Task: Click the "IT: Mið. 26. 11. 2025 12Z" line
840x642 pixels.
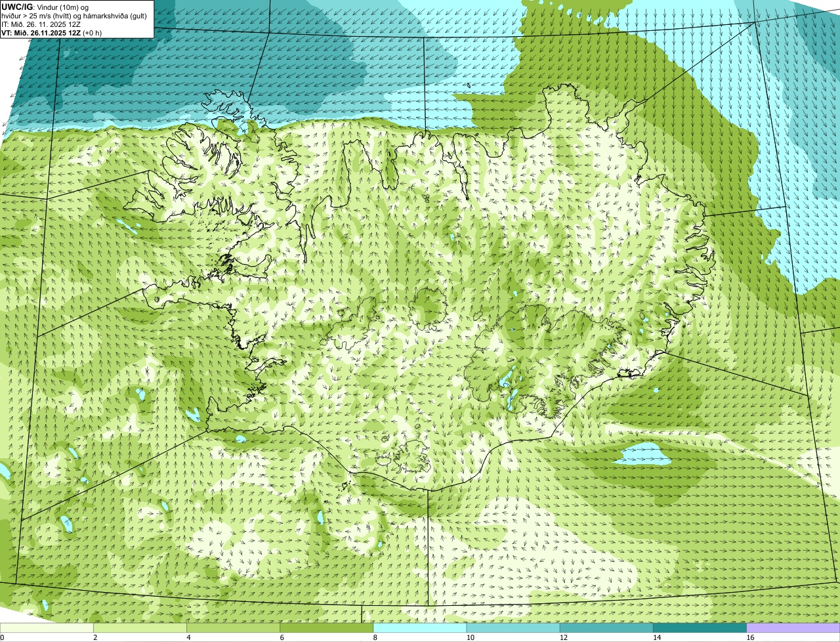Action: [41, 24]
